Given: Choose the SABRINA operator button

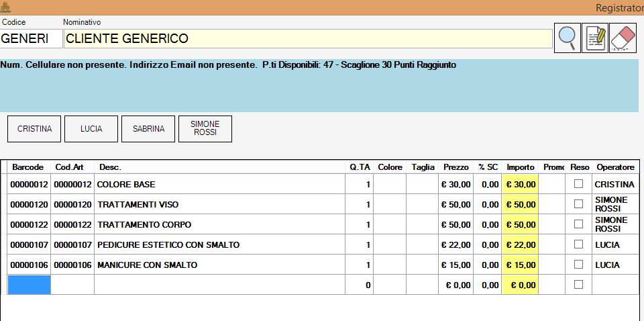Looking at the screenshot, I should point(148,129).
